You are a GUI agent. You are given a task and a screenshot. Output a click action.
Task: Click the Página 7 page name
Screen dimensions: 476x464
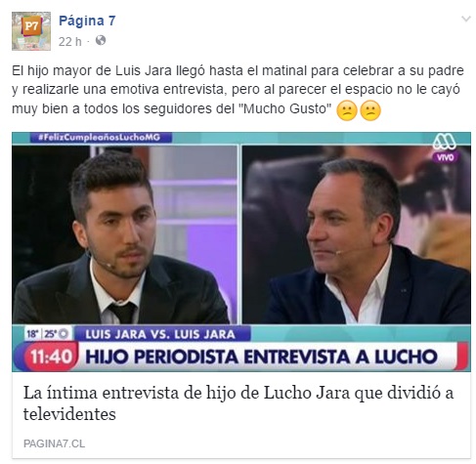click(87, 21)
